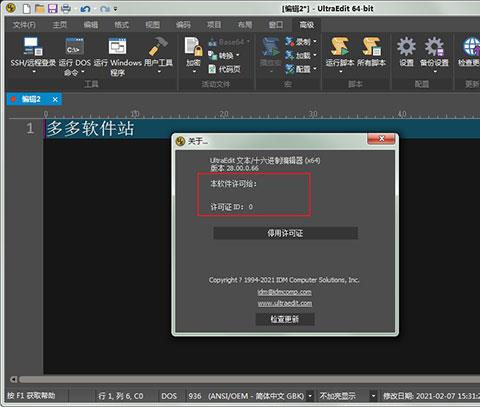Open 所有脚本 list icon
Image resolution: width=480 pixels, height=407 pixels.
(371, 46)
